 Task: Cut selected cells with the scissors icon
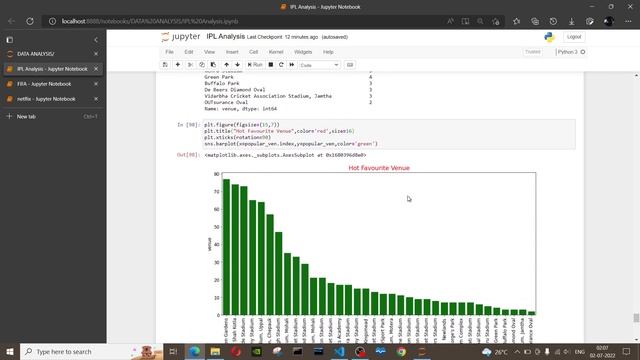click(190, 65)
